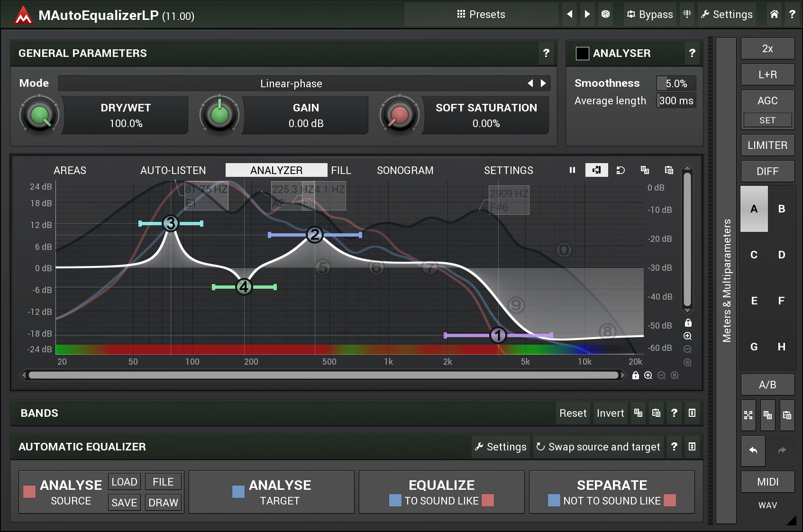
Task: Switch to the SONOGRAM tab
Action: [405, 170]
